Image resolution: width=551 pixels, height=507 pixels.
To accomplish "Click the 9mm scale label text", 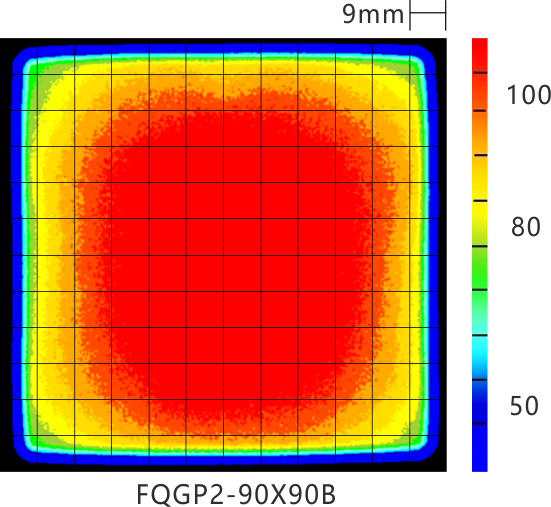I will click(373, 15).
